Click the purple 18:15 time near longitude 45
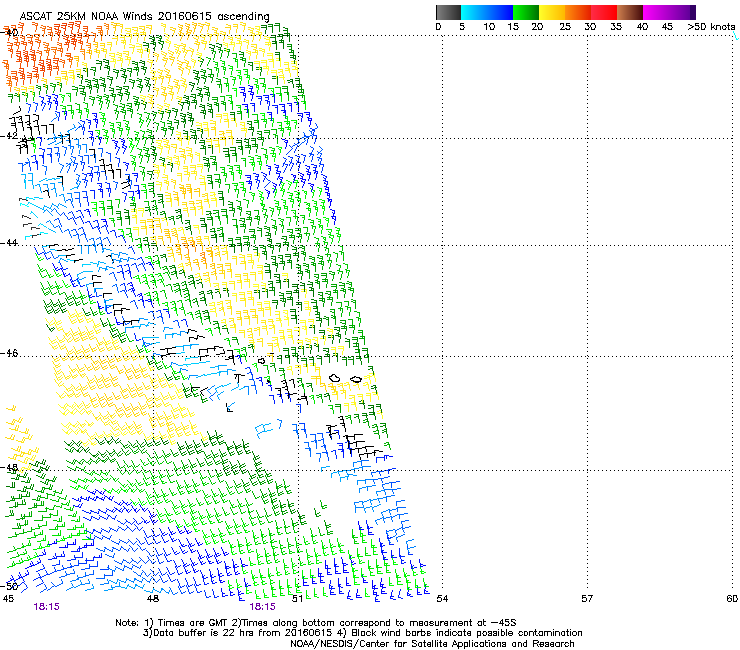Screen dimensions: 740x650 (46, 607)
